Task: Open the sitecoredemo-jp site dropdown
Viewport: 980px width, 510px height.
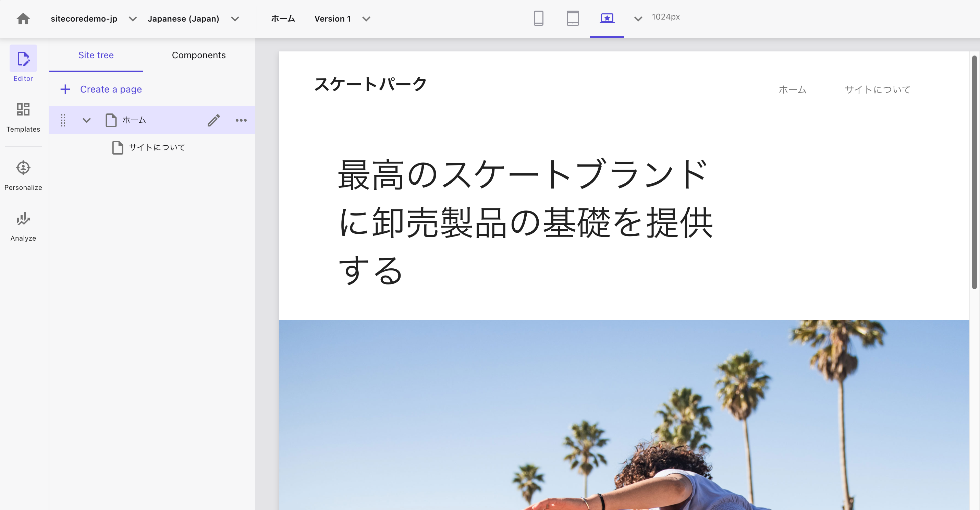Action: pyautogui.click(x=93, y=19)
